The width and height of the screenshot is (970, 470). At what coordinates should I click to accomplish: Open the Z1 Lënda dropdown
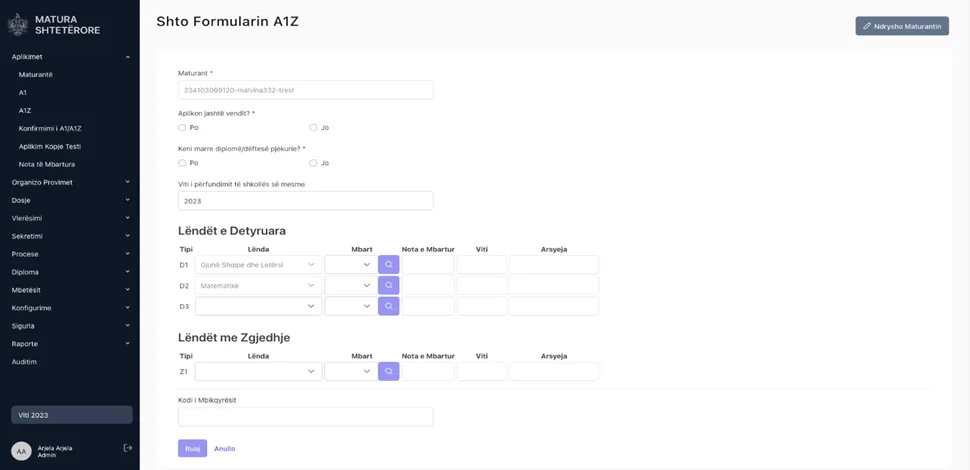259,372
